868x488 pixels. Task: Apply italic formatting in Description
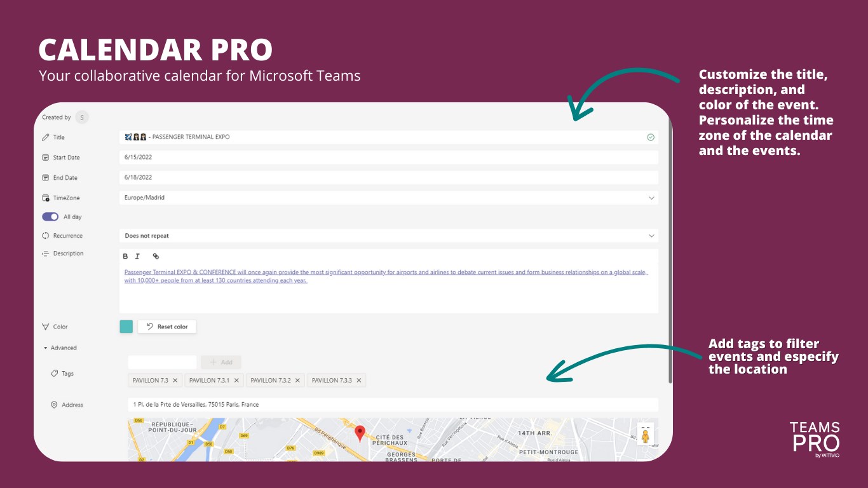137,256
